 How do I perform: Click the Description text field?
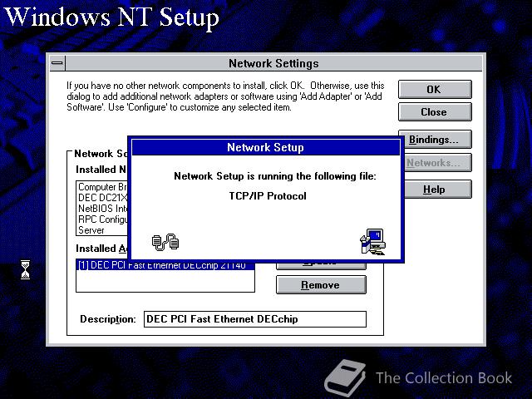[x=255, y=319]
